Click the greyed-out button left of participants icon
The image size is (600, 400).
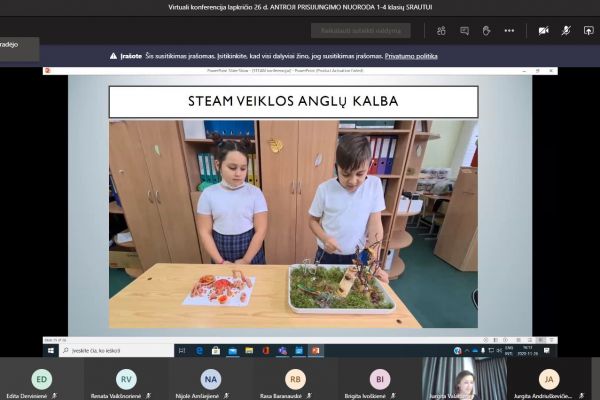tap(360, 31)
